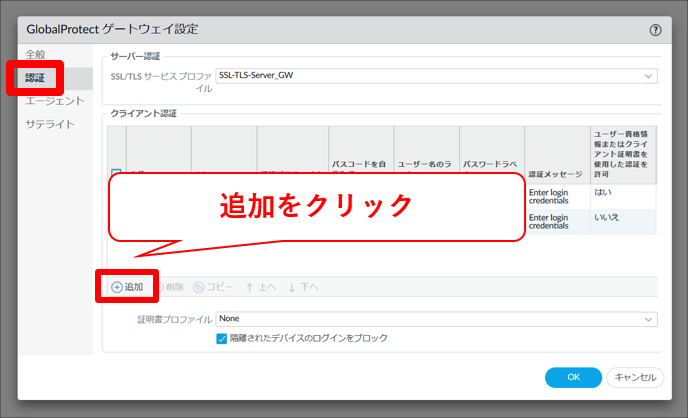Click the plus icon beside 追加

117,287
